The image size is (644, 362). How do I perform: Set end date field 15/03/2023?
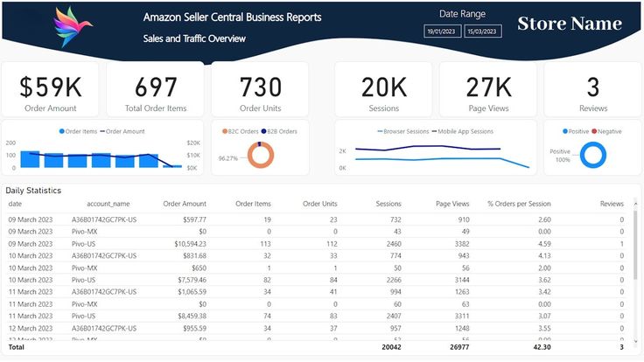pyautogui.click(x=483, y=31)
